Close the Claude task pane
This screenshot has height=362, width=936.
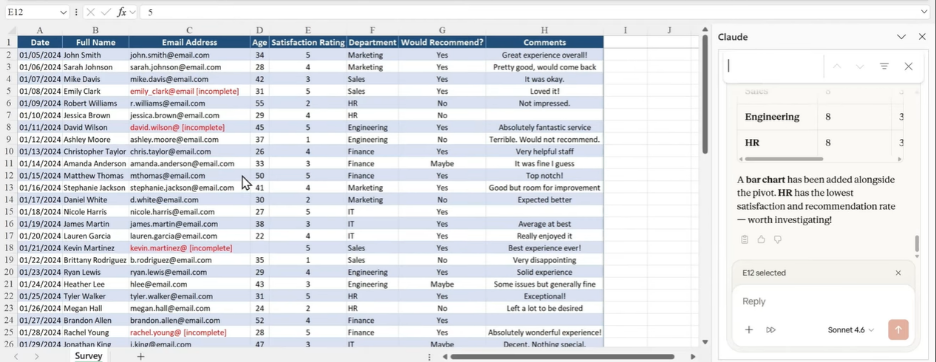(x=922, y=37)
